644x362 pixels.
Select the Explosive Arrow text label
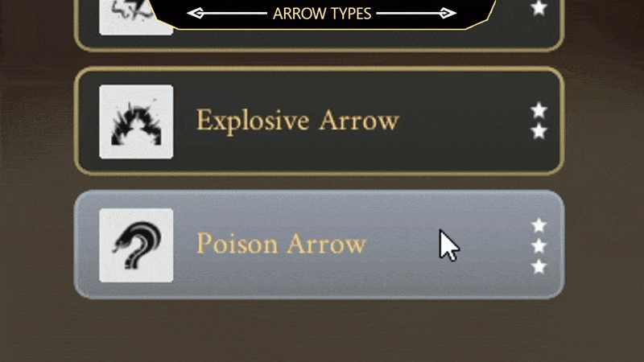tap(298, 121)
